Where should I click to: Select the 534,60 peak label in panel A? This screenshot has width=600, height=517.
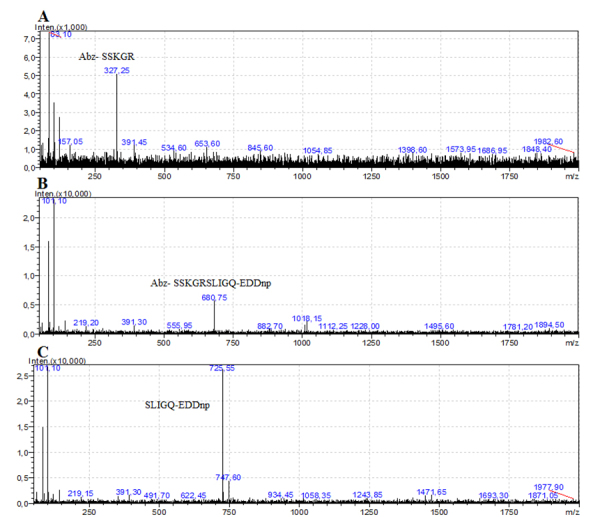[x=174, y=148]
